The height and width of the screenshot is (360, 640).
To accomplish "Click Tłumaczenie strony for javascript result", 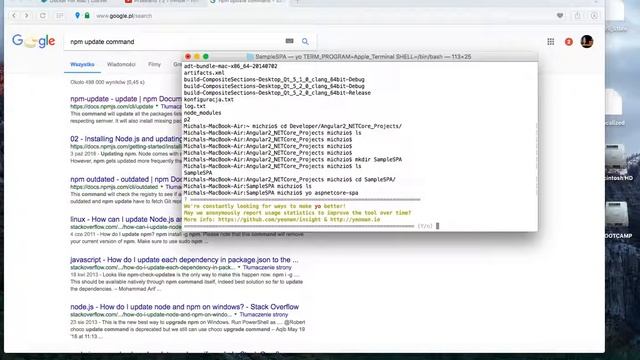I will click(x=267, y=267).
